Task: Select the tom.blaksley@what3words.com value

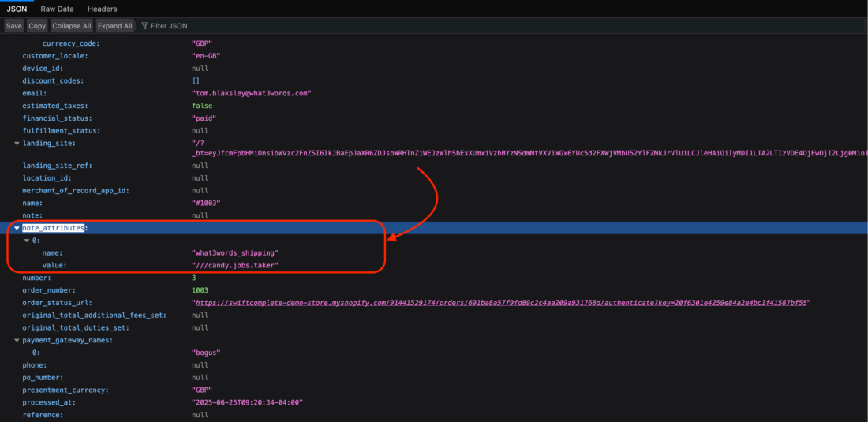Action: pyautogui.click(x=252, y=93)
